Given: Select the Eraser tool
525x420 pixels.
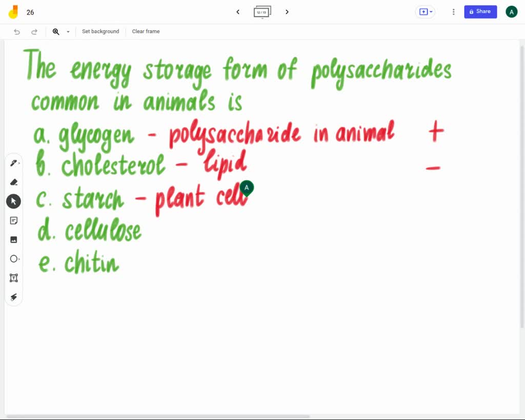Looking at the screenshot, I should point(14,182).
